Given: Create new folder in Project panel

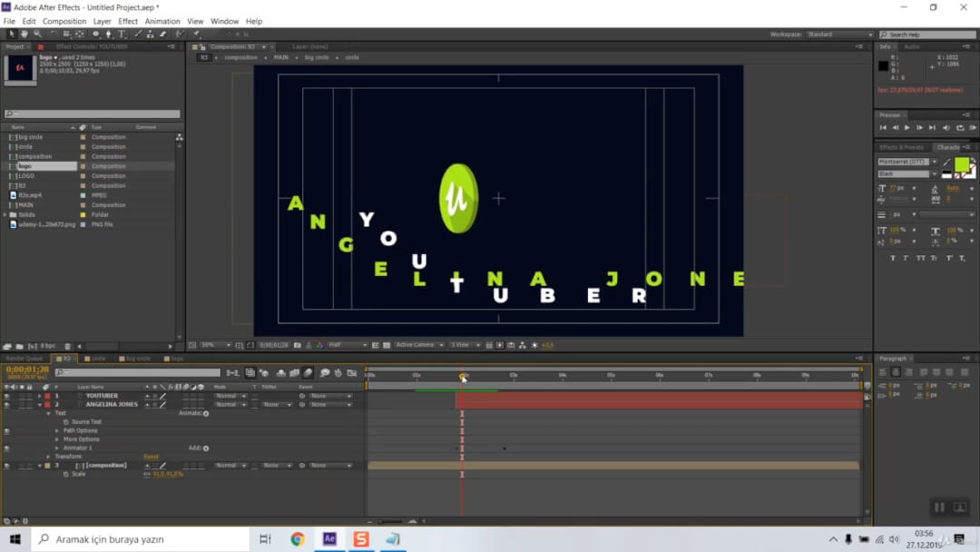Looking at the screenshot, I should click(x=19, y=346).
